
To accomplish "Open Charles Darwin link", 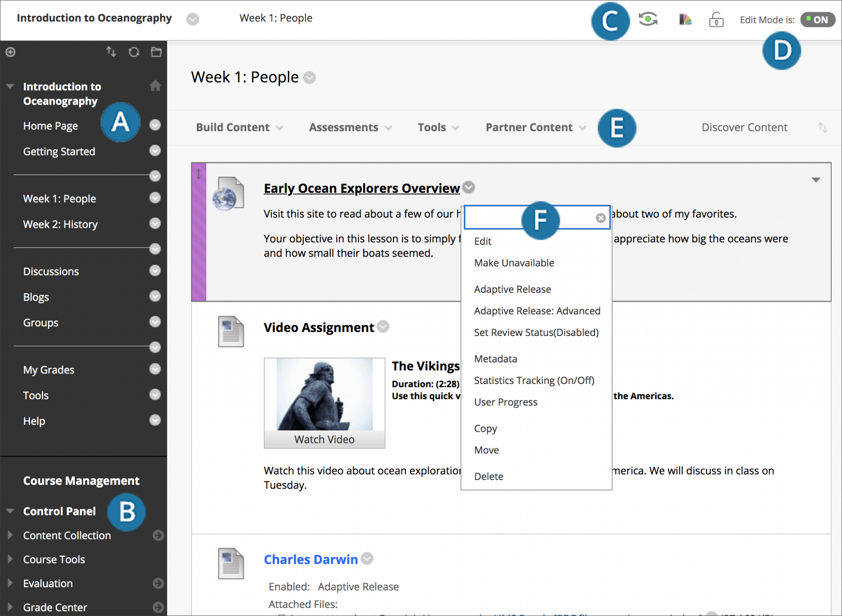I will (x=311, y=559).
